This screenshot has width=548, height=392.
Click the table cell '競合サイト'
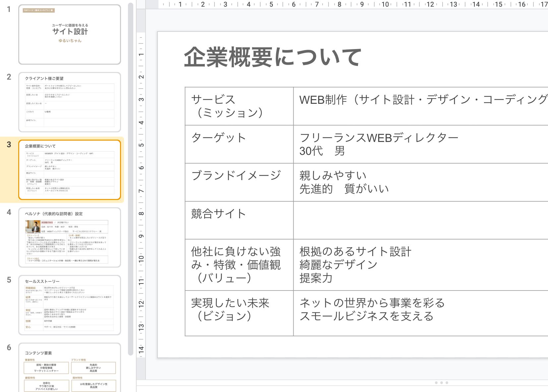pos(239,220)
